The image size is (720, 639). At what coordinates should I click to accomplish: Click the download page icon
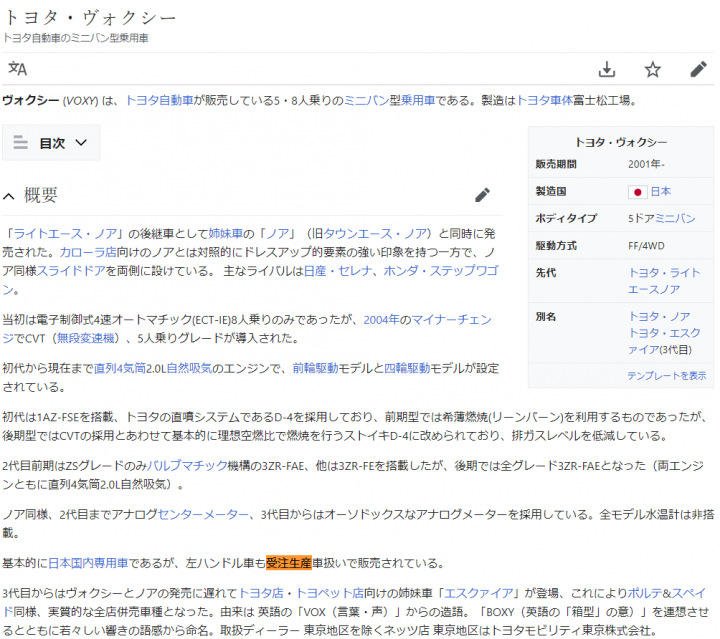coord(607,69)
